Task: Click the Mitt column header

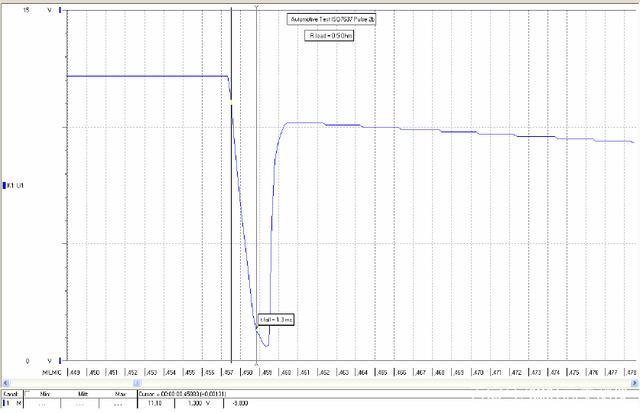Action: coord(82,394)
